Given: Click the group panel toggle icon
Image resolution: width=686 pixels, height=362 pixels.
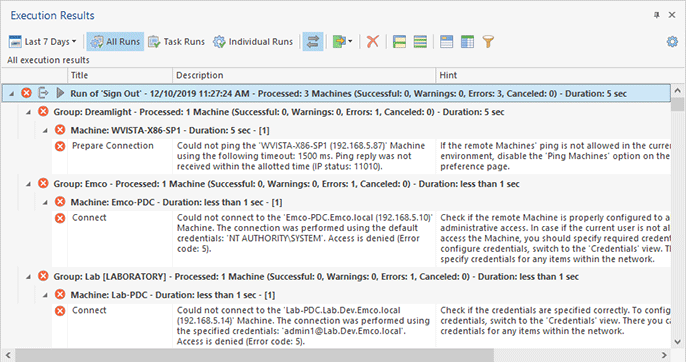Looking at the screenshot, I should [x=446, y=42].
